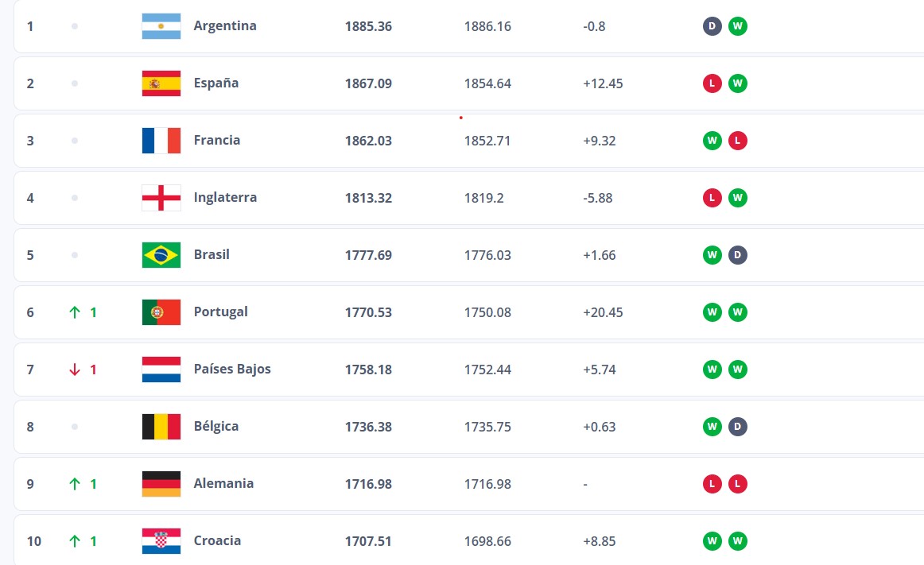Click the España flag icon

pyautogui.click(x=161, y=83)
